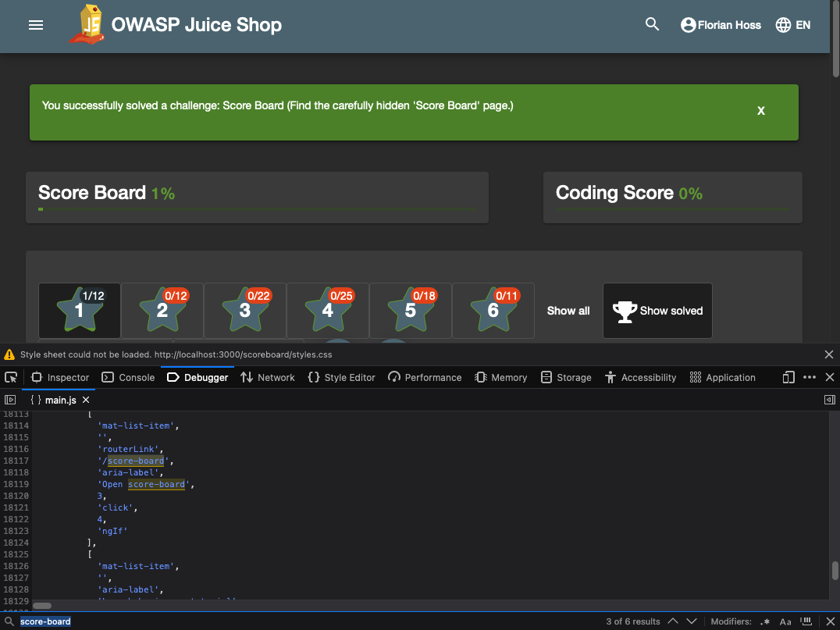Click the page vertical scrollbar thumb
The image size is (840, 630).
pos(836,39)
